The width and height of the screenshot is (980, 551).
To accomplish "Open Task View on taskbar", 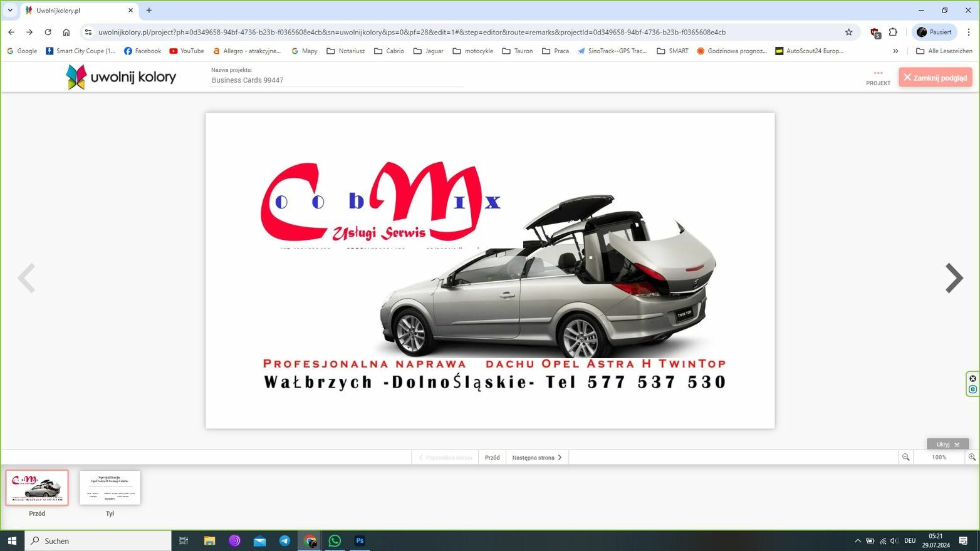I will click(x=184, y=540).
